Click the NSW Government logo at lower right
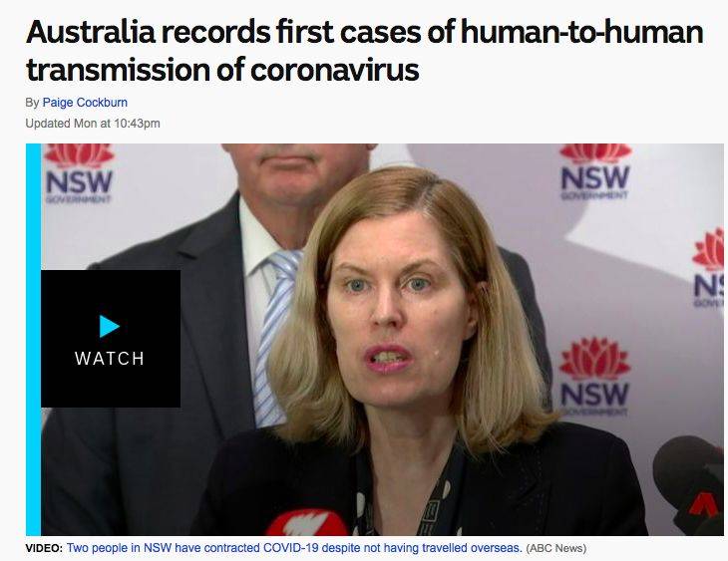Screen dimensions: 728x561 594,377
